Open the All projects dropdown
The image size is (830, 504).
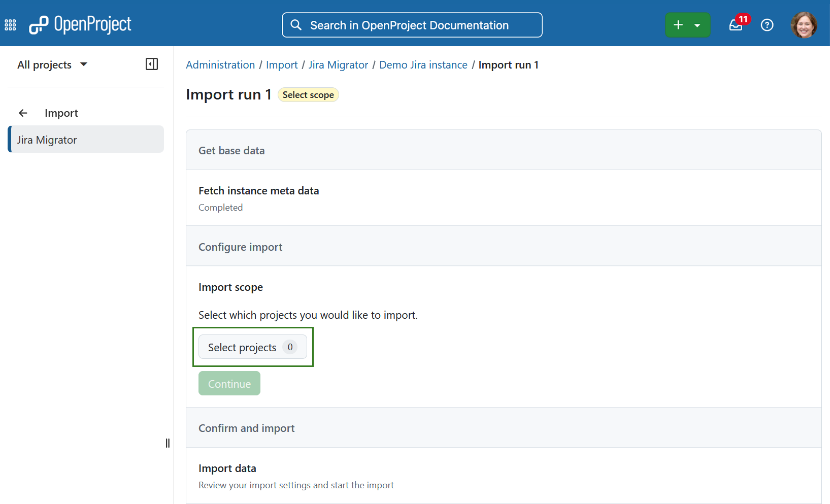click(52, 65)
